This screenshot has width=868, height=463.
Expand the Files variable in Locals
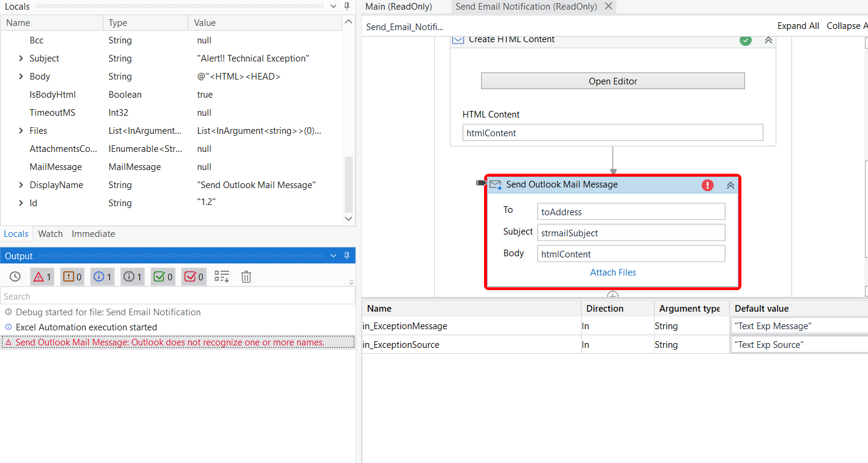pos(20,130)
